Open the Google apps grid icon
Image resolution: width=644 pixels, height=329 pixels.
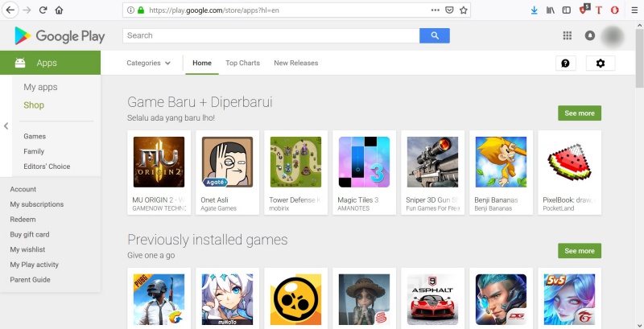(x=568, y=35)
